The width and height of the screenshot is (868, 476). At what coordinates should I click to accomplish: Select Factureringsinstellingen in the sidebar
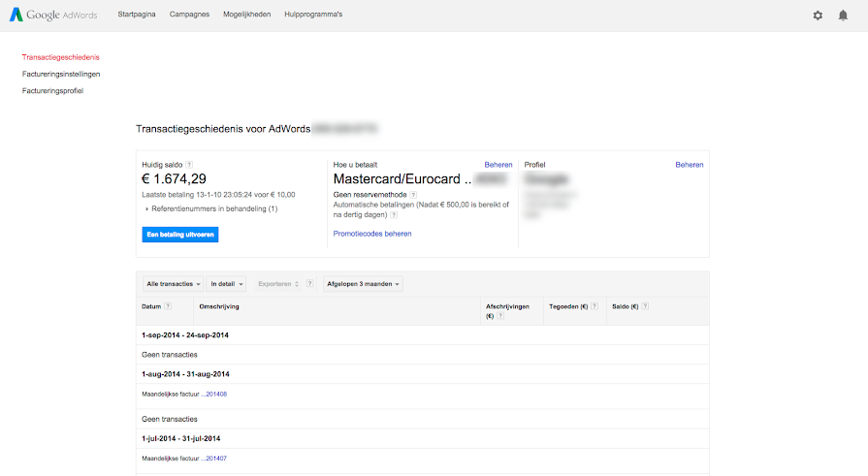click(61, 74)
